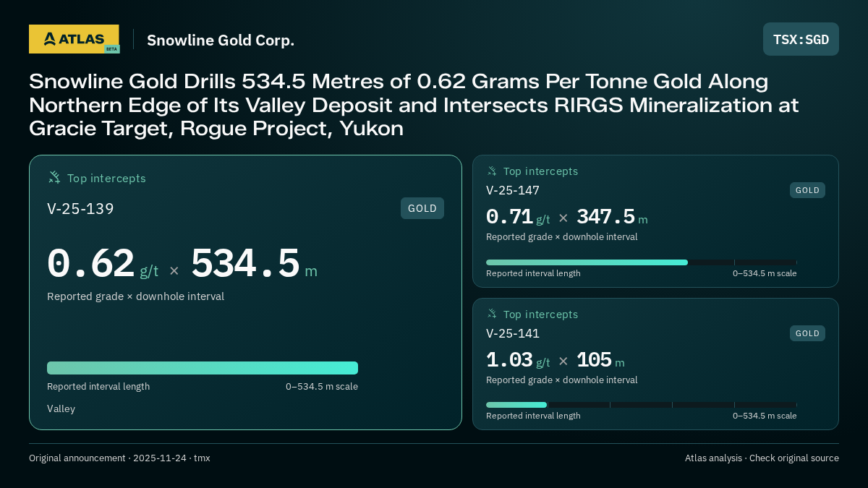Click the V-25-139 top intercept card

point(245,292)
